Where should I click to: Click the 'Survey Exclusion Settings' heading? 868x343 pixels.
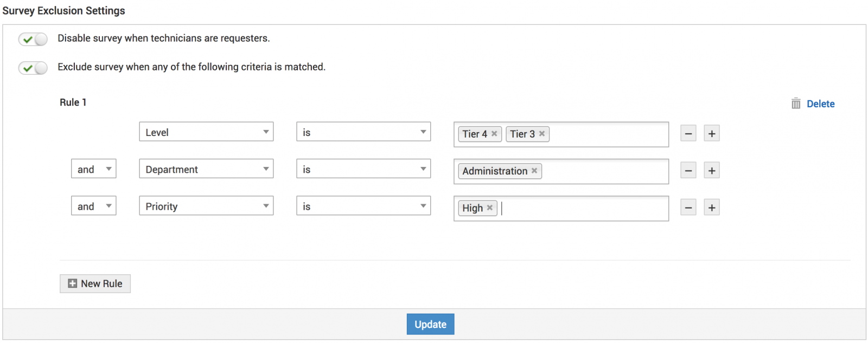click(63, 10)
